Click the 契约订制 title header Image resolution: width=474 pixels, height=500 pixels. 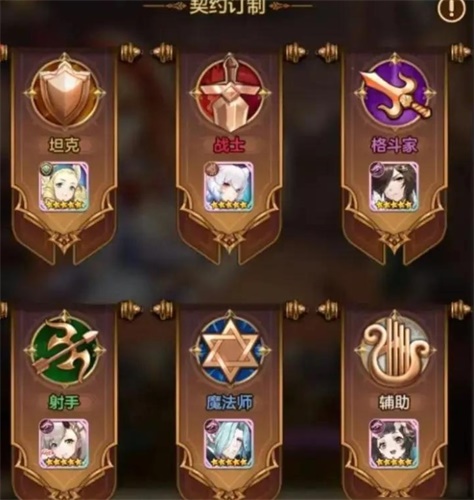228,7
